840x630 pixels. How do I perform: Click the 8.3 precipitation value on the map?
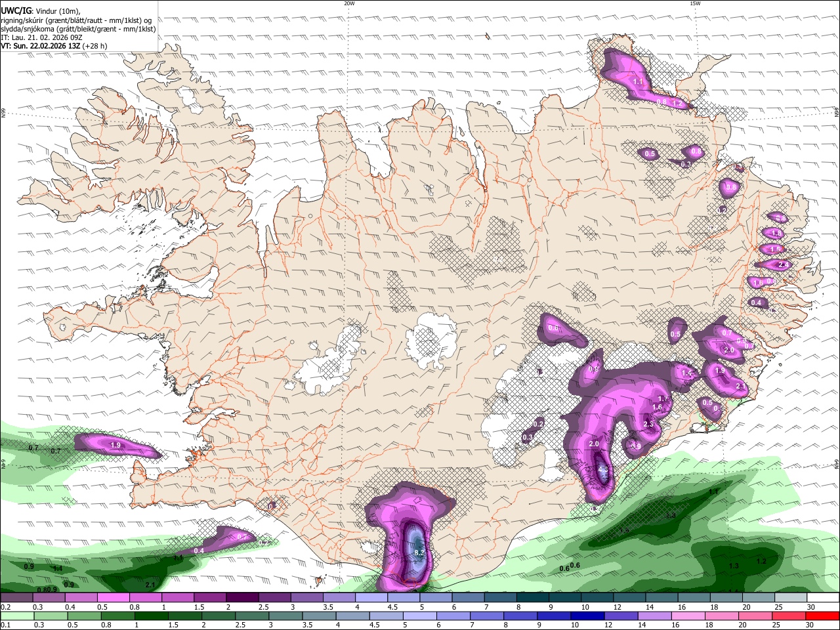coord(420,553)
